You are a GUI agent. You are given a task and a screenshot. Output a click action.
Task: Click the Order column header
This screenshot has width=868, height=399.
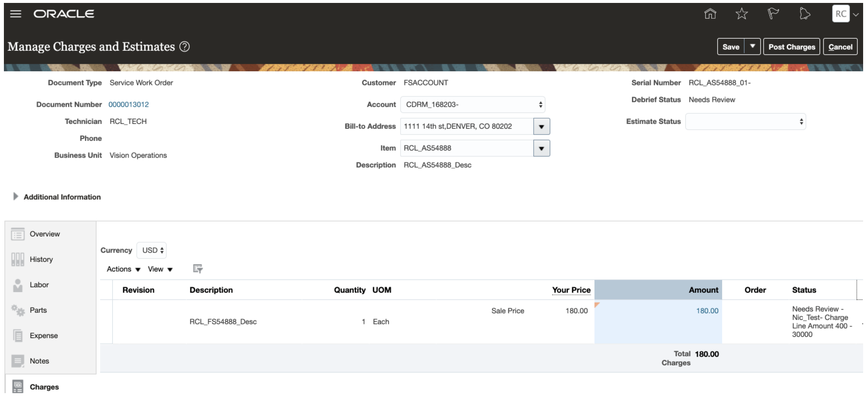pyautogui.click(x=755, y=290)
